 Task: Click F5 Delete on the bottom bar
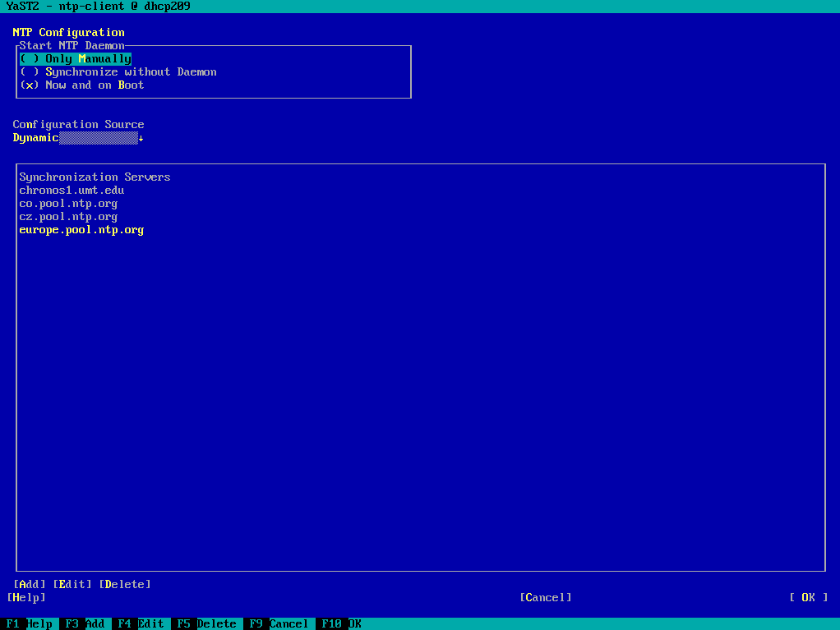205,623
